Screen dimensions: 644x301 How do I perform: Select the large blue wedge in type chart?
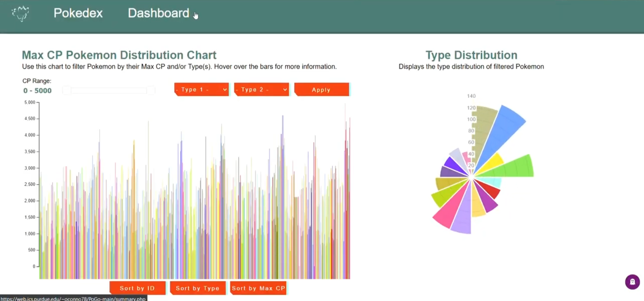pyautogui.click(x=501, y=134)
